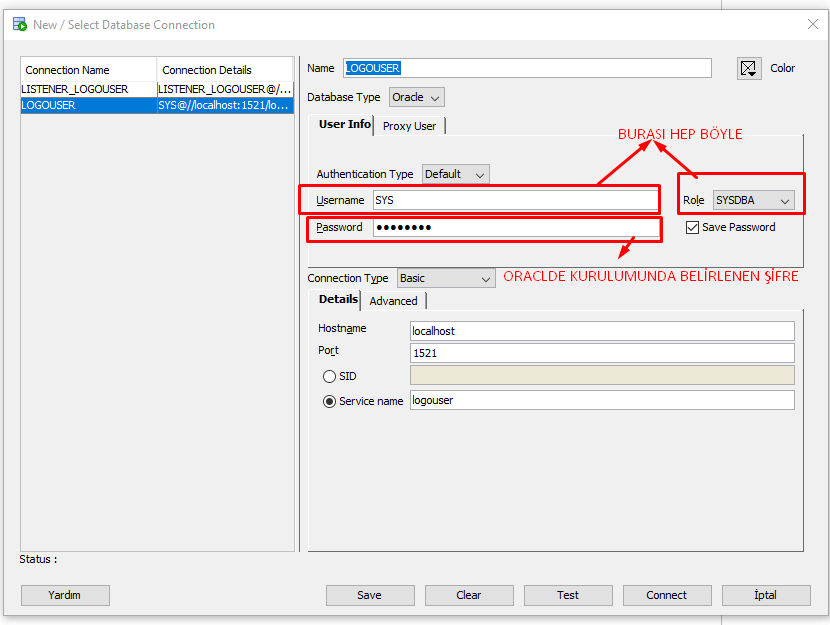830x625 pixels.
Task: Open the Role SYSDBA dropdown
Action: tap(753, 200)
